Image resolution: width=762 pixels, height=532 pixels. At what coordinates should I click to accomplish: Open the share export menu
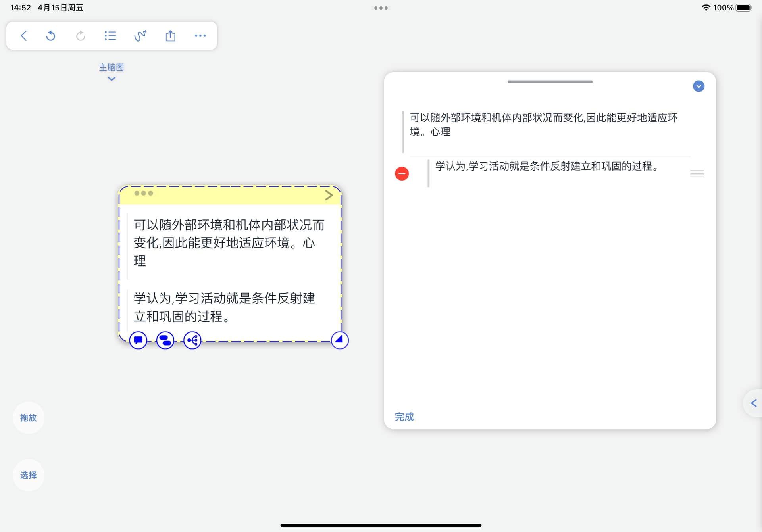tap(170, 36)
